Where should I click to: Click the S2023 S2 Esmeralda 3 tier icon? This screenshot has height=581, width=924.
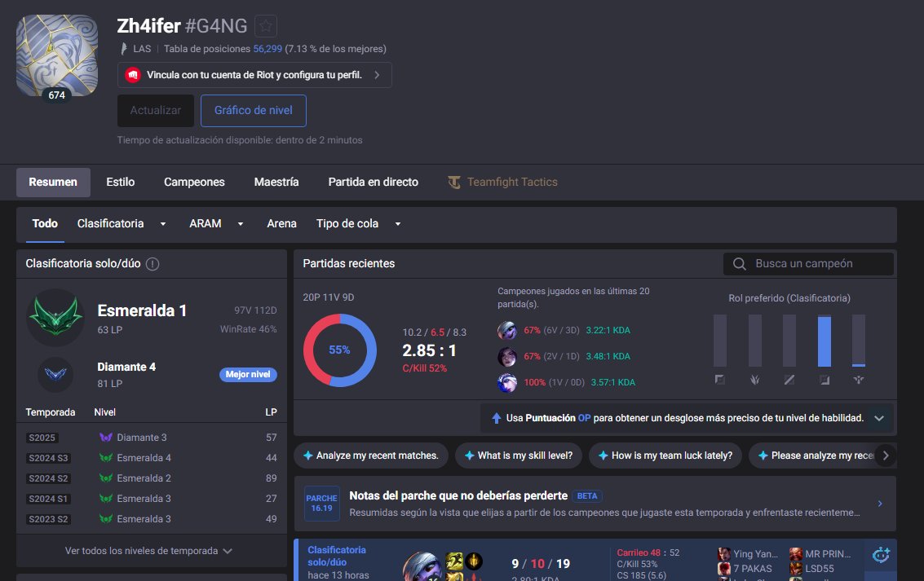pos(106,518)
